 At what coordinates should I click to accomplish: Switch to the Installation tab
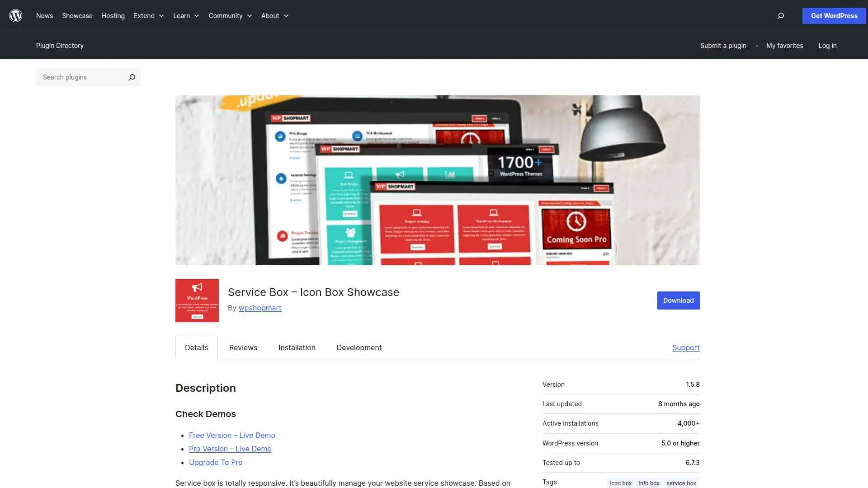297,347
